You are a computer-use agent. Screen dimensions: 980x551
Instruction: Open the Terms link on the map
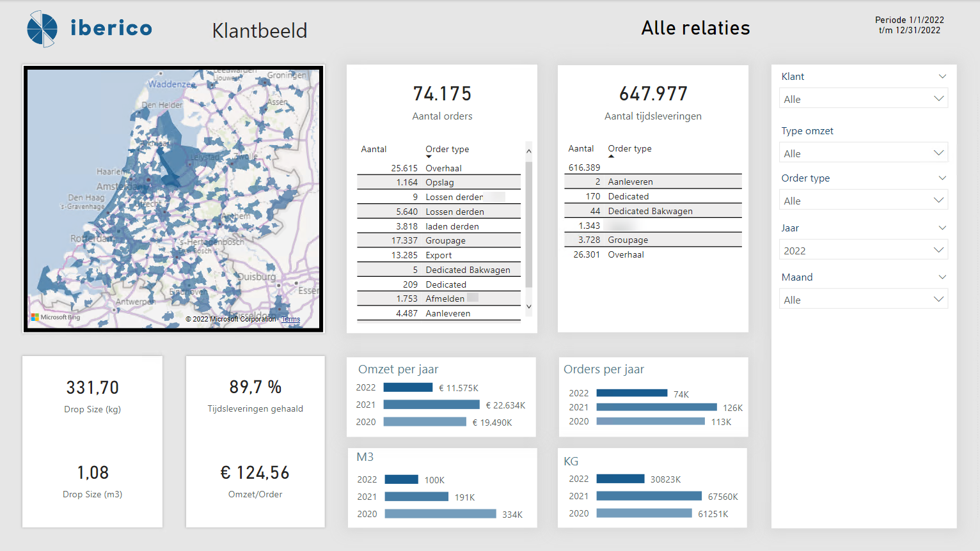[290, 319]
